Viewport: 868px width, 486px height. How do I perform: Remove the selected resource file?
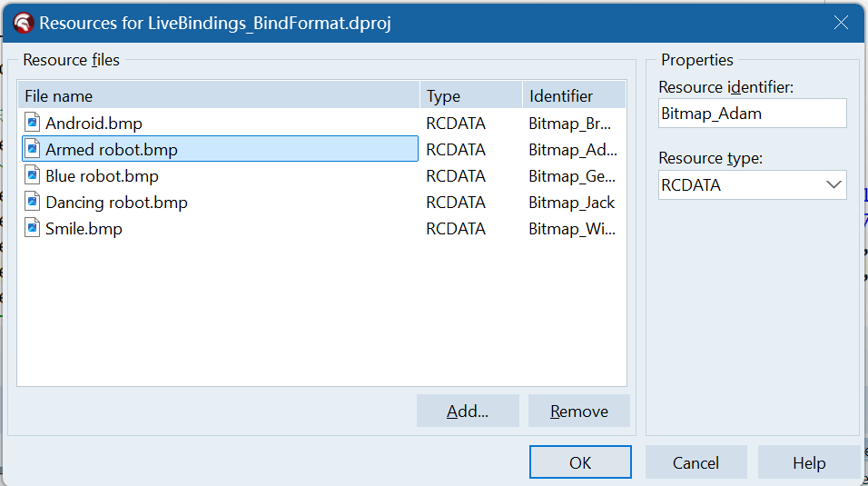(578, 411)
